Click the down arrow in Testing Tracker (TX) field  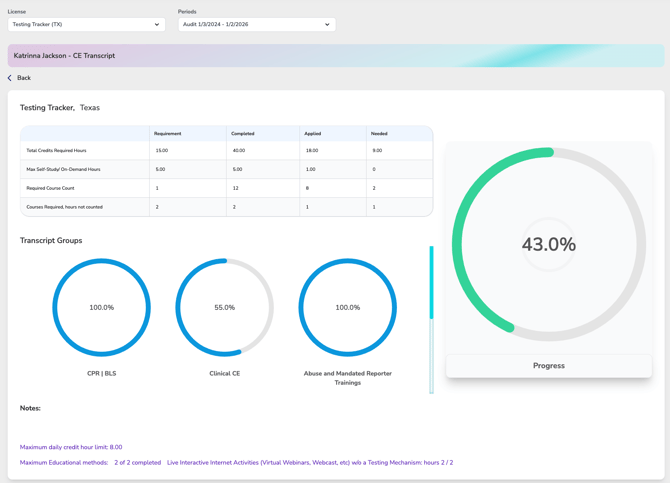pos(157,25)
